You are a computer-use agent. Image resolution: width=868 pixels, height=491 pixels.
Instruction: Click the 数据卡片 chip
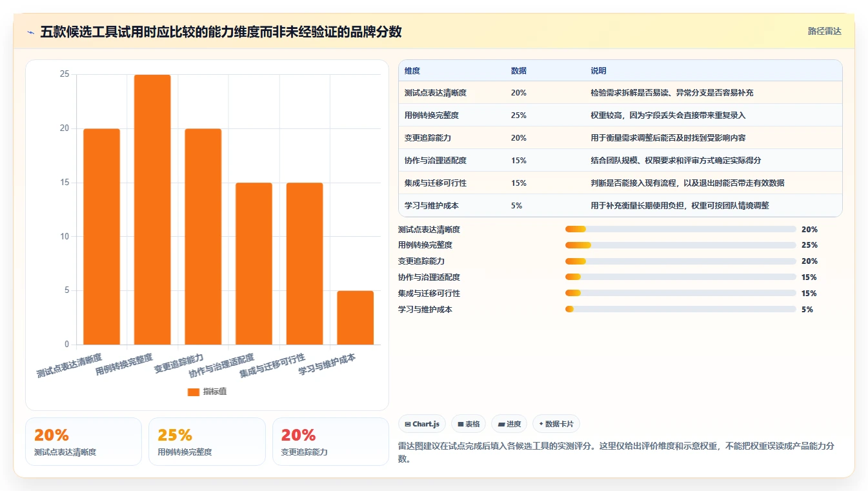(x=556, y=424)
